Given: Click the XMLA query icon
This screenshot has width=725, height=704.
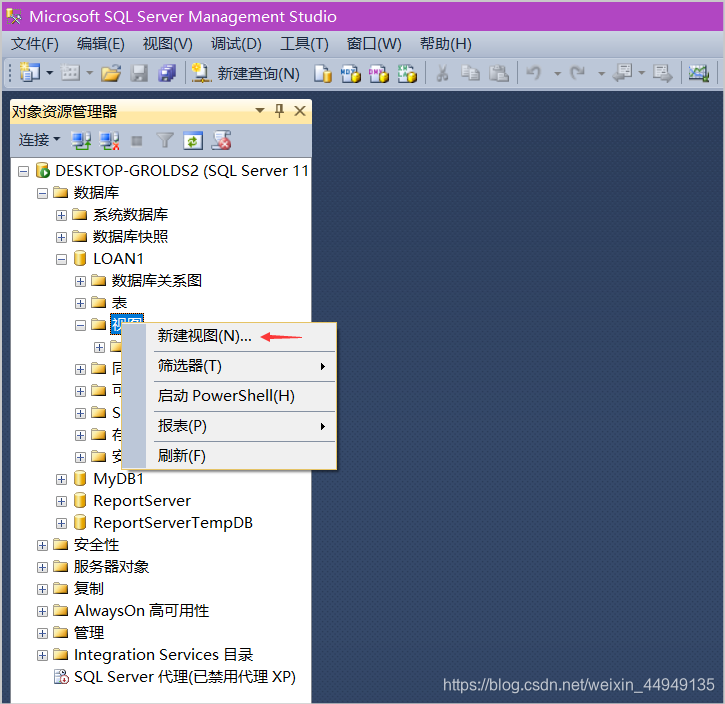Looking at the screenshot, I should [407, 73].
